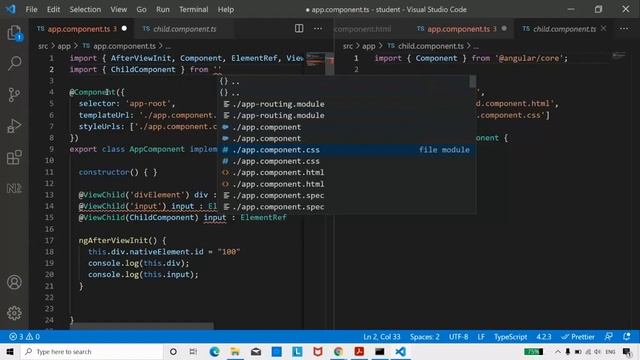Click the Prettier status bar item
Image resolution: width=640 pixels, height=360 pixels.
click(x=578, y=337)
